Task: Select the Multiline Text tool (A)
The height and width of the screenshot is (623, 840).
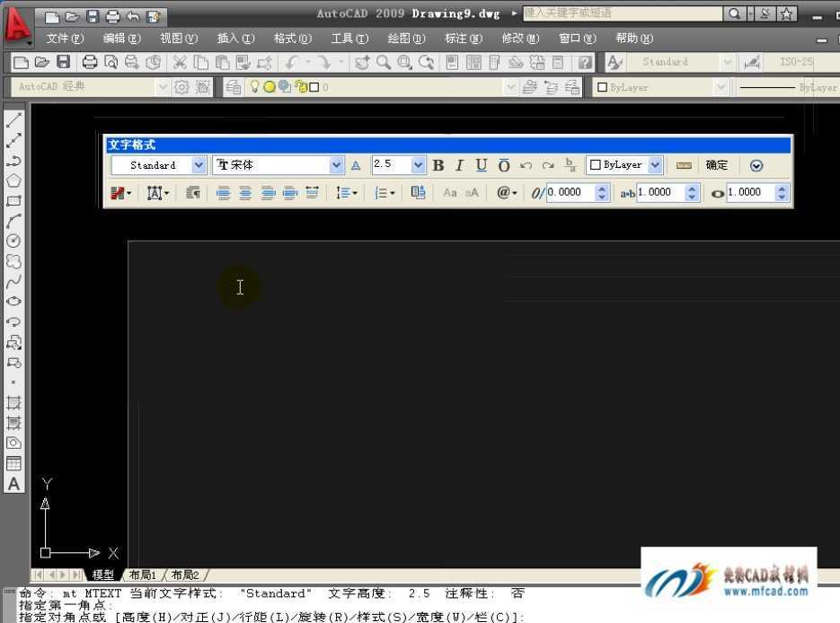Action: pos(14,485)
